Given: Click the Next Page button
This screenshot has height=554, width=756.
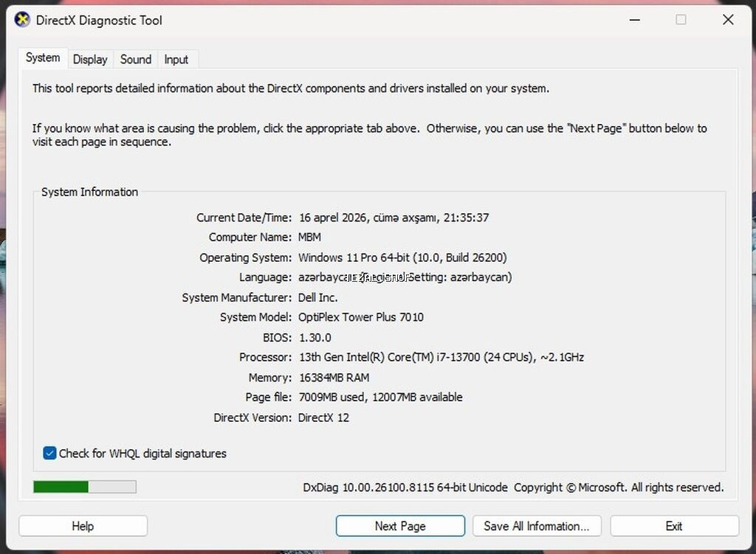Looking at the screenshot, I should [399, 525].
